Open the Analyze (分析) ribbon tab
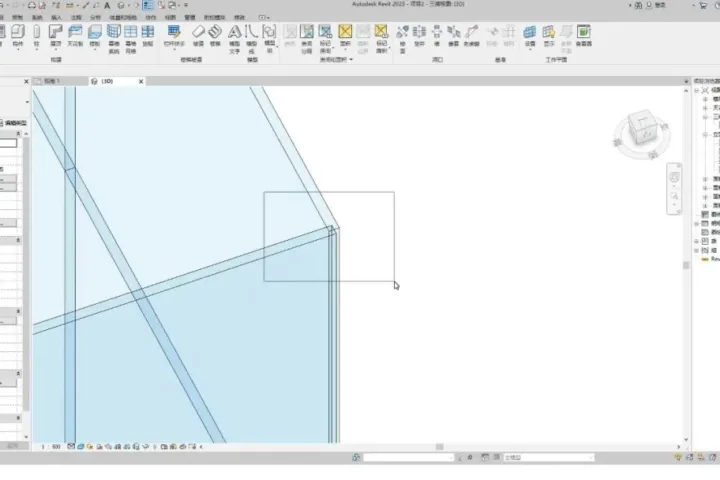 (95, 17)
